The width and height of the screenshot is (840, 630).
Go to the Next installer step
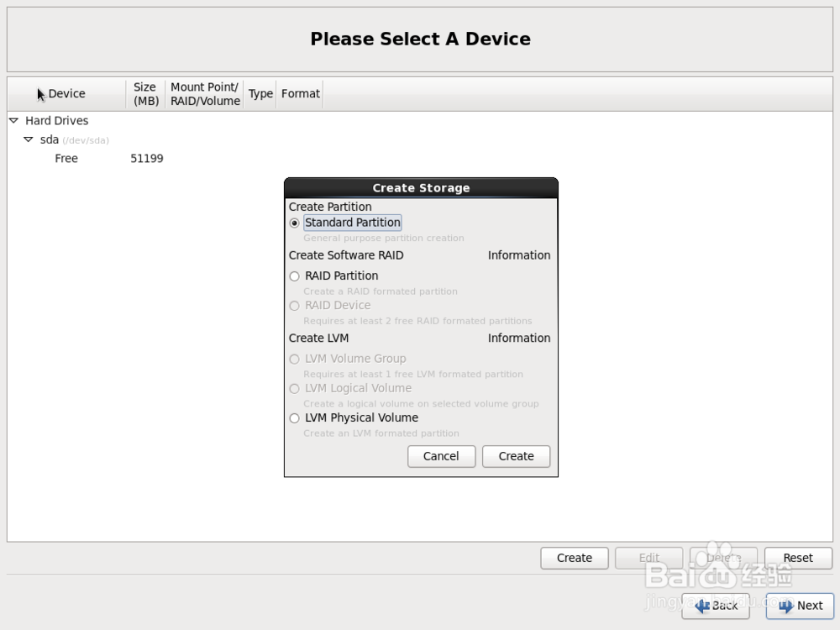point(800,606)
